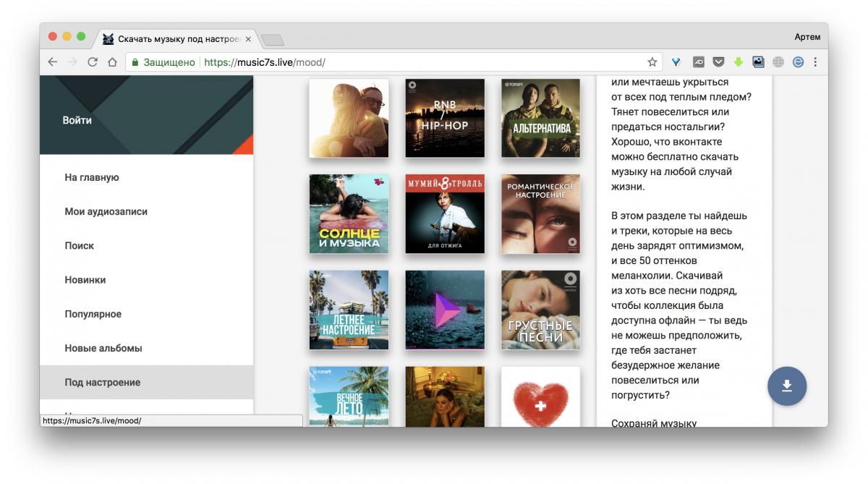Open a new tab with the tab button
The width and height of the screenshot is (868, 484).
(273, 40)
